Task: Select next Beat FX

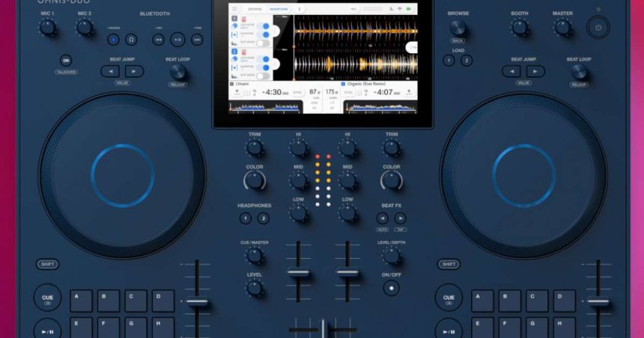Action: (x=400, y=218)
